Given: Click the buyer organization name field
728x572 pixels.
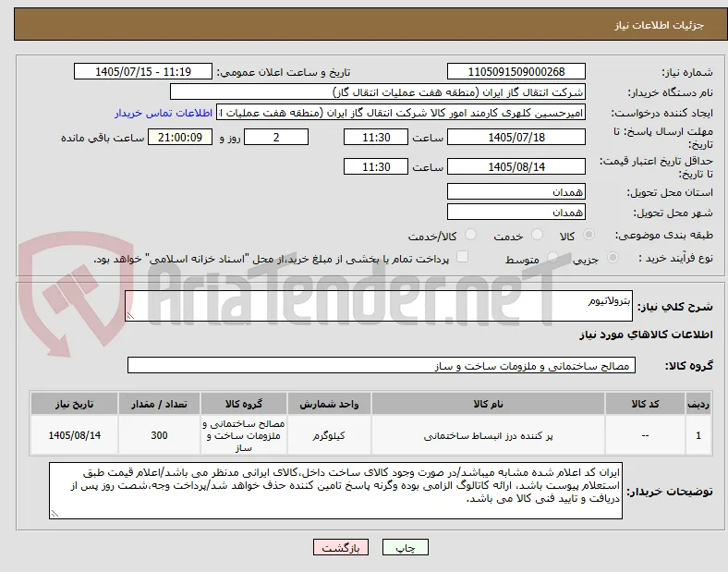Looking at the screenshot, I should pyautogui.click(x=378, y=91).
